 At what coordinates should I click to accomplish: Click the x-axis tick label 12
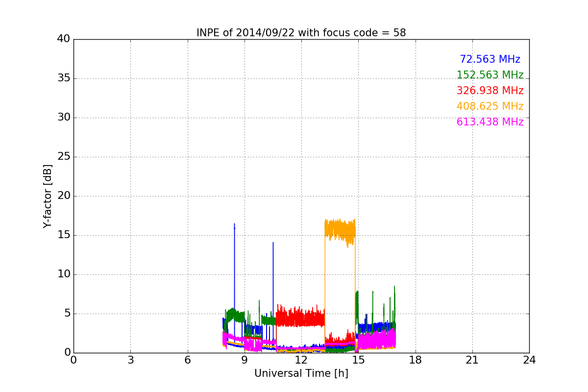tap(301, 360)
